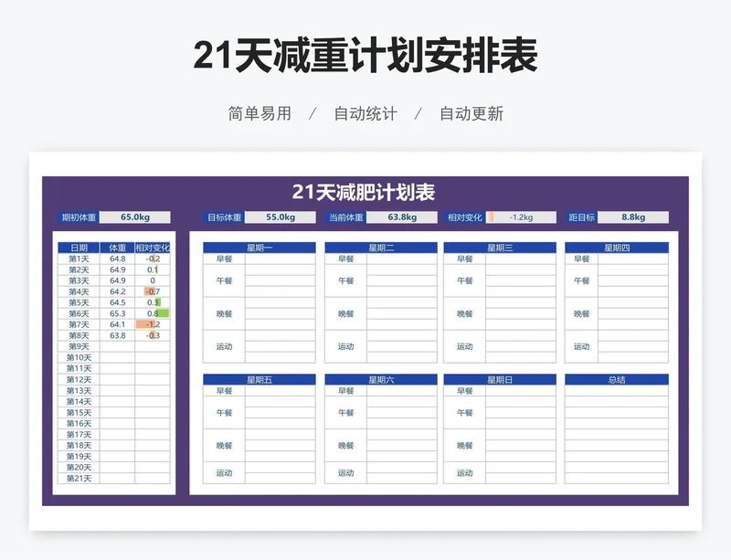The width and height of the screenshot is (731, 560).
Task: Select the 总结 header
Action: point(617,379)
